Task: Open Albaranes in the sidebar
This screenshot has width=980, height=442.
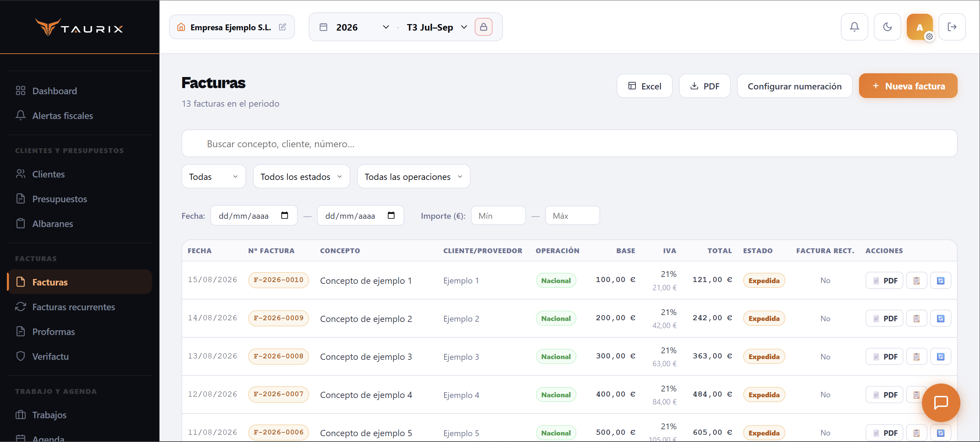Action: [x=79, y=224]
